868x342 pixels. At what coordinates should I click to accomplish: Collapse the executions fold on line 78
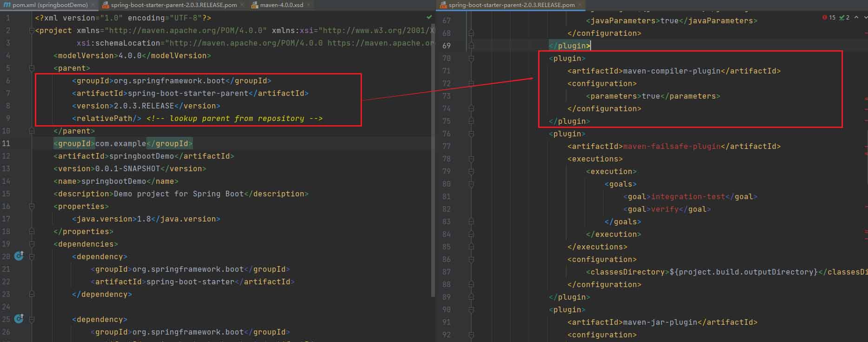click(471, 159)
